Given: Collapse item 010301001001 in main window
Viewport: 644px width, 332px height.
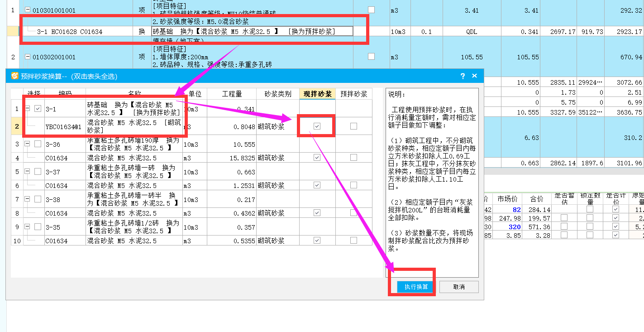Looking at the screenshot, I should (28, 10).
